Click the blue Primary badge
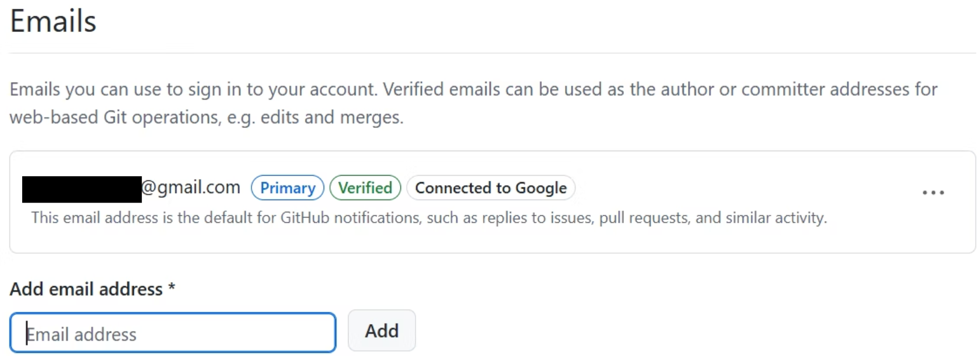The image size is (980, 356). [x=287, y=188]
